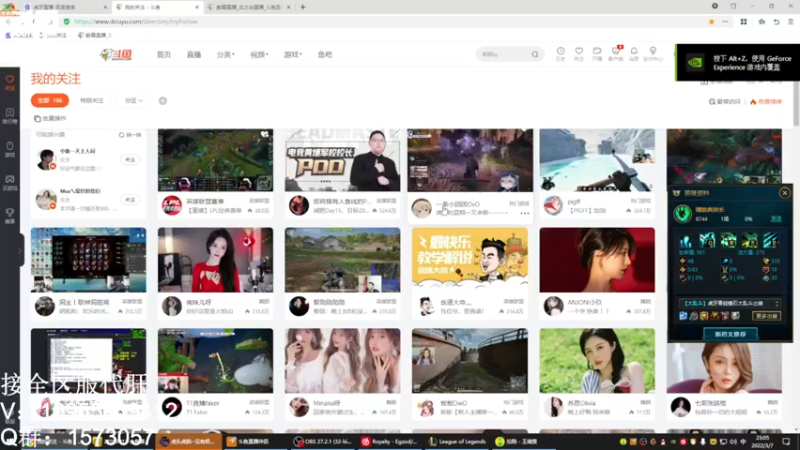This screenshot has height=450, width=800.
Task: Open the notification bell icon
Action: (634, 54)
